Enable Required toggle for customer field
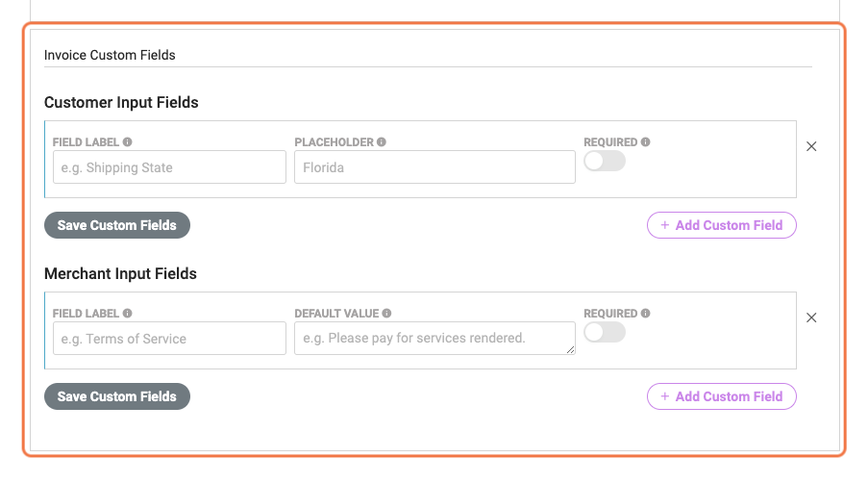This screenshot has height=483, width=868. (605, 162)
